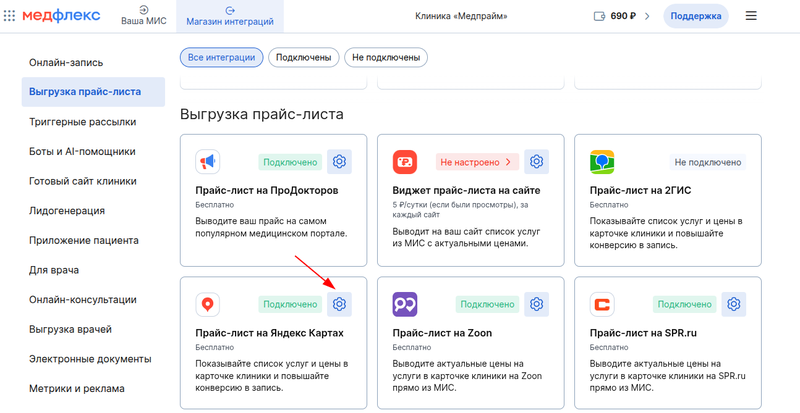Open the Поддержка button
This screenshot has height=413, width=800.
coord(696,16)
